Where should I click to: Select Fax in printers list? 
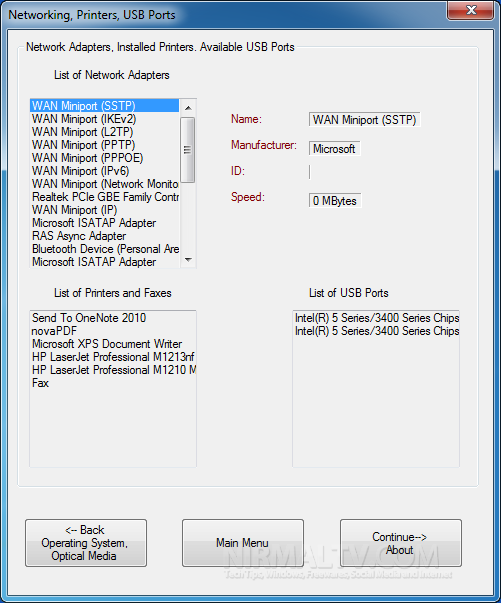pos(113,383)
